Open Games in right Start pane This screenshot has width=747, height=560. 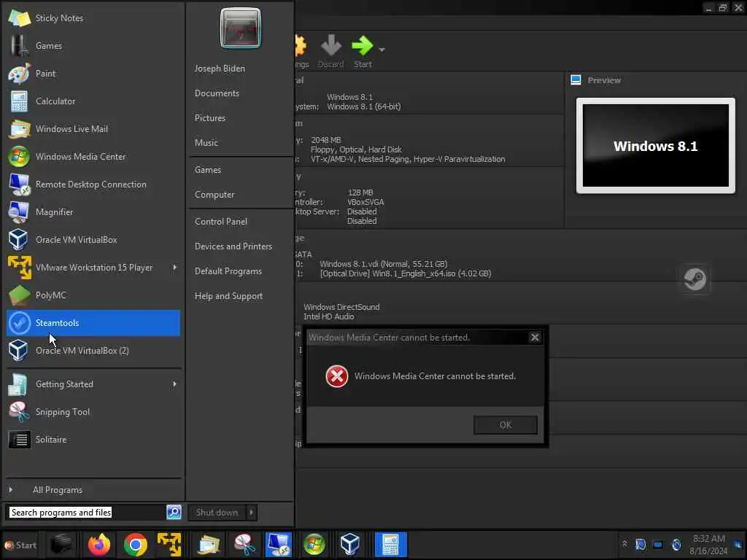click(208, 170)
